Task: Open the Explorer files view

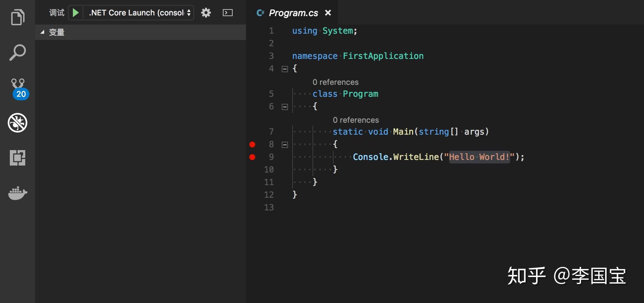Action: [18, 17]
